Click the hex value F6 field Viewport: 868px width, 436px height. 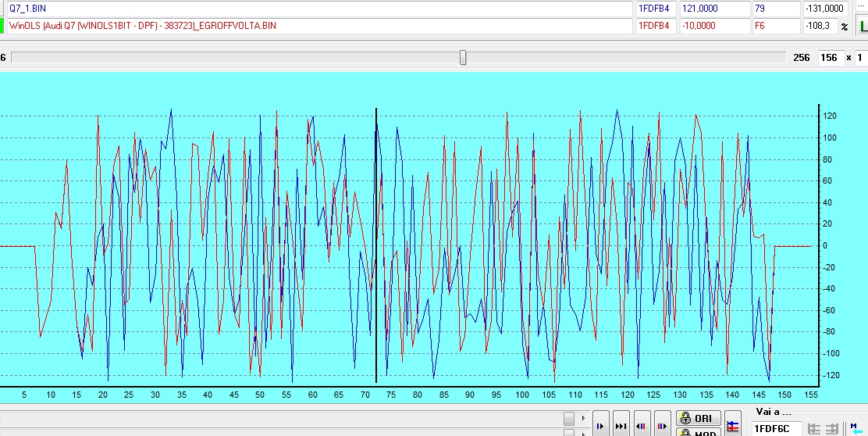pyautogui.click(x=776, y=26)
